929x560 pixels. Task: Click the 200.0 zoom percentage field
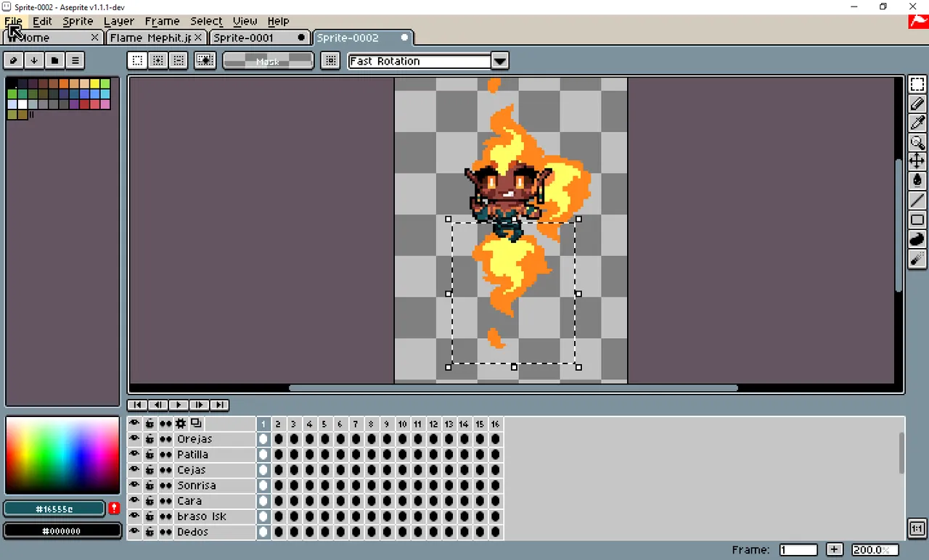coord(875,550)
